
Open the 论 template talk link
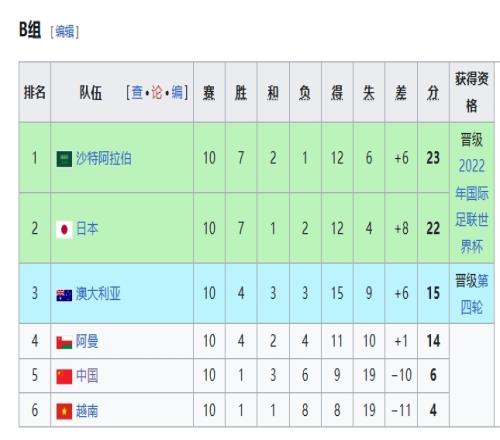[157, 92]
